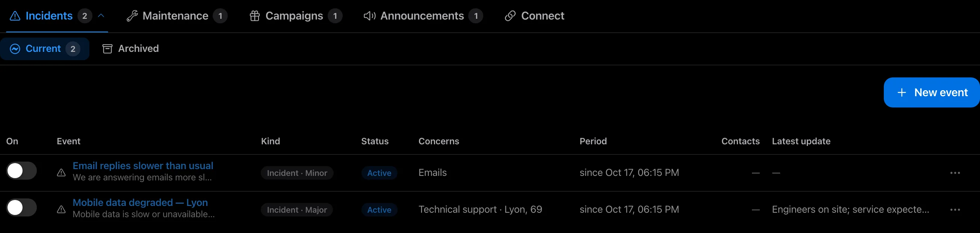
Task: Select the Current incidents sub-tab
Action: pos(44,49)
